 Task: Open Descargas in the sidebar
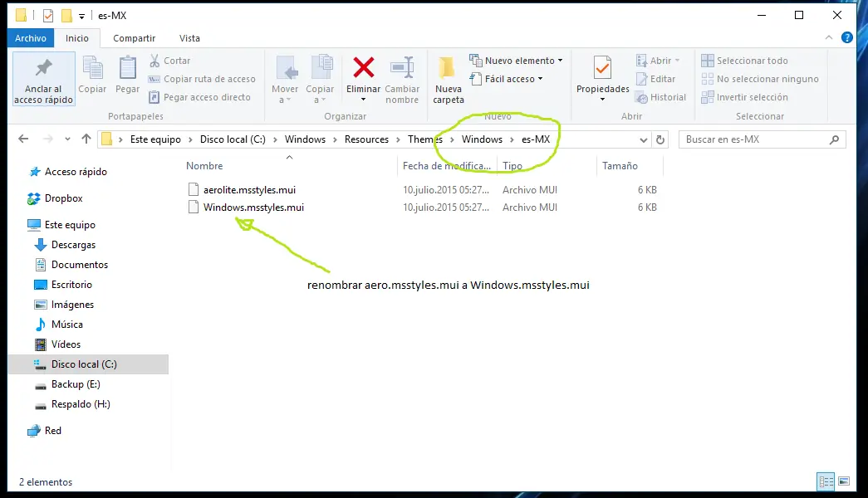tap(66, 245)
